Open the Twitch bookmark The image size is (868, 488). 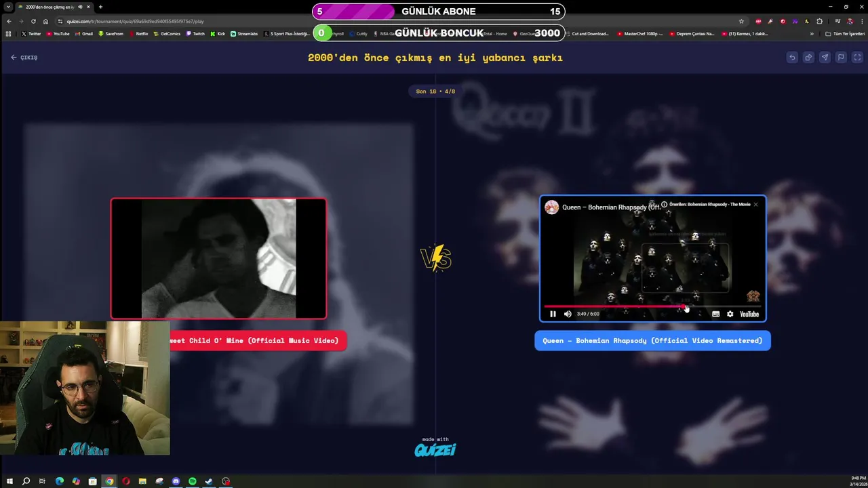[x=195, y=34]
